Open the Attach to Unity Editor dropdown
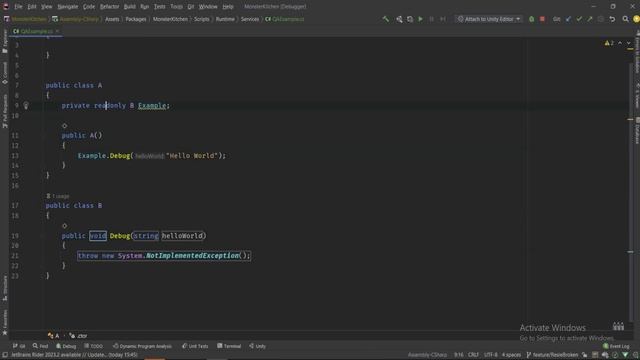Image resolution: width=640 pixels, height=360 pixels. [489, 19]
